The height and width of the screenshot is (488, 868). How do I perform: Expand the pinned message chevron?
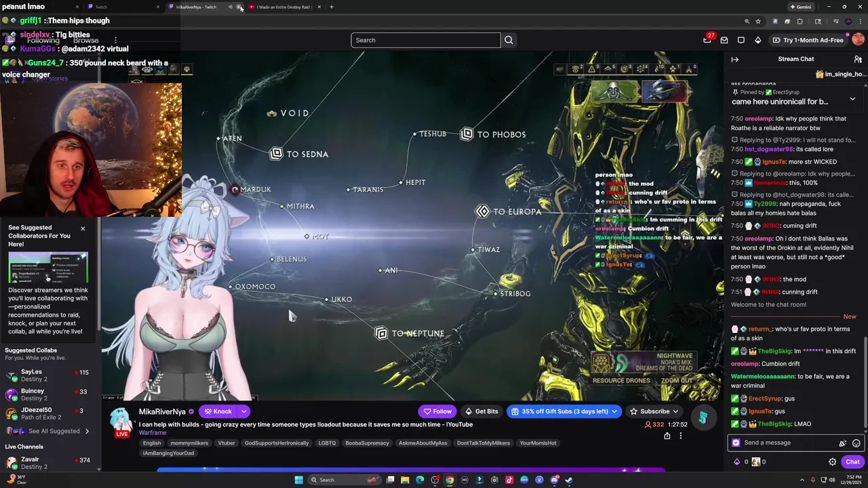[x=852, y=98]
